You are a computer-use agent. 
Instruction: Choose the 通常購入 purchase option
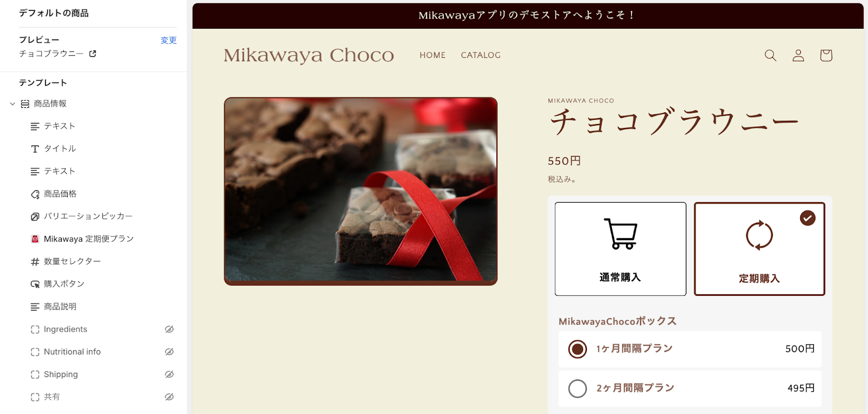tap(620, 249)
